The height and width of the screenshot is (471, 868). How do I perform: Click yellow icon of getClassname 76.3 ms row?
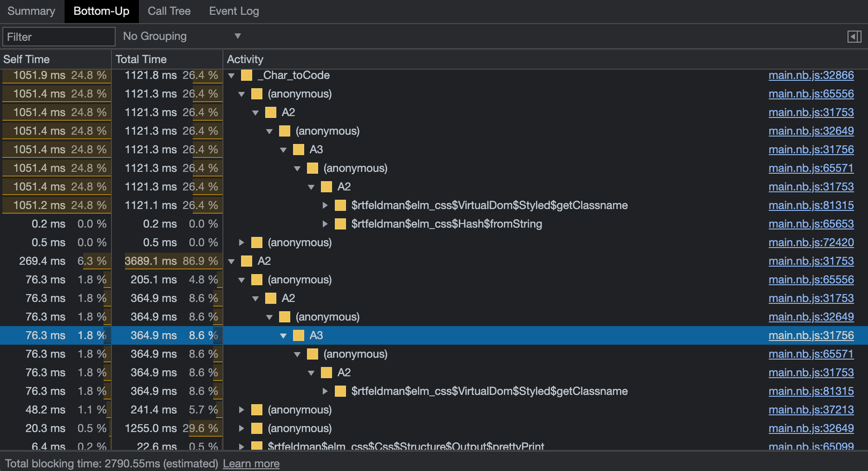(341, 391)
